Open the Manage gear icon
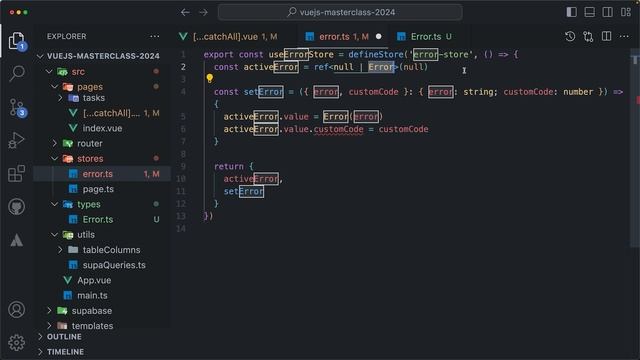640x360 pixels. tap(16, 343)
